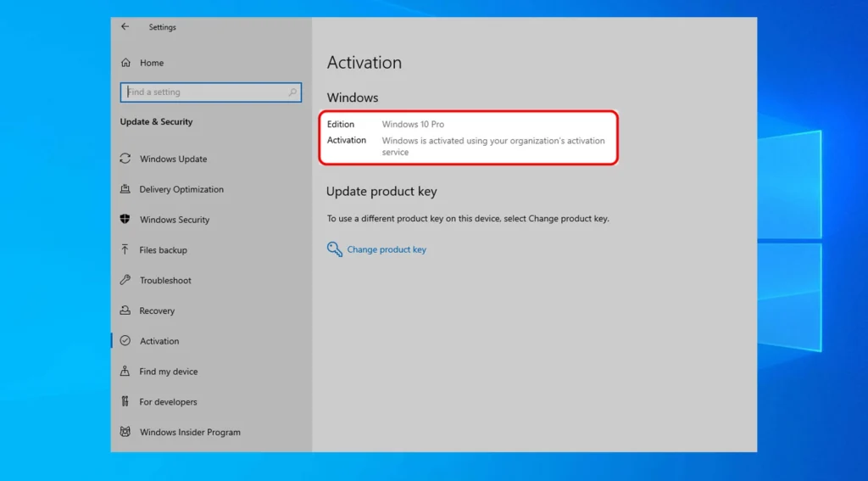Open For developers settings
The image size is (868, 481).
point(169,402)
